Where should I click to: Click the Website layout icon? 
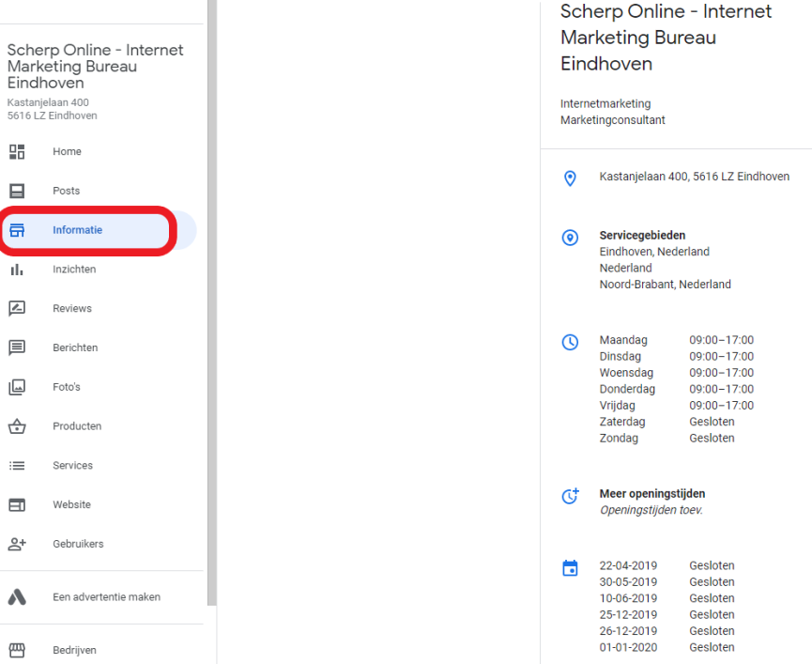click(x=17, y=504)
